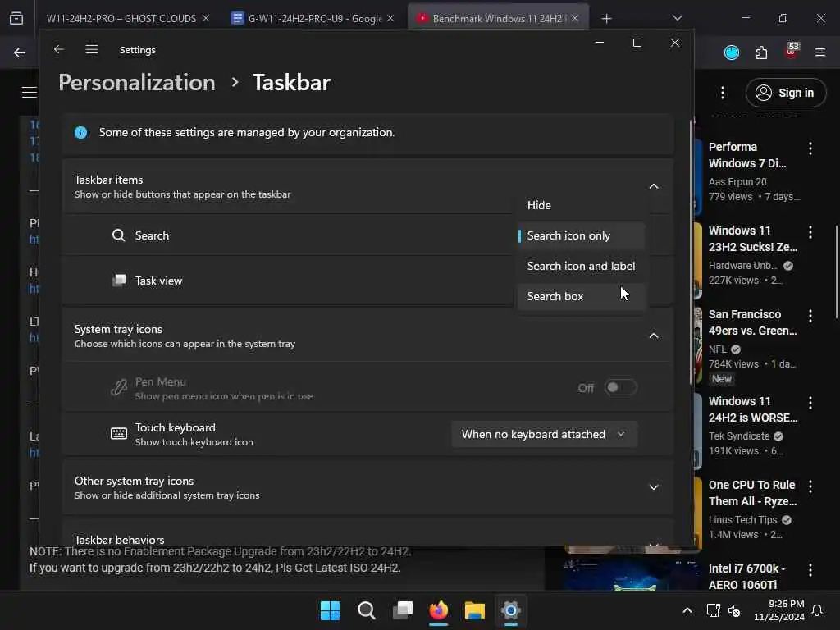Open taskbar Task View icon
The height and width of the screenshot is (630, 840).
pyautogui.click(x=403, y=610)
